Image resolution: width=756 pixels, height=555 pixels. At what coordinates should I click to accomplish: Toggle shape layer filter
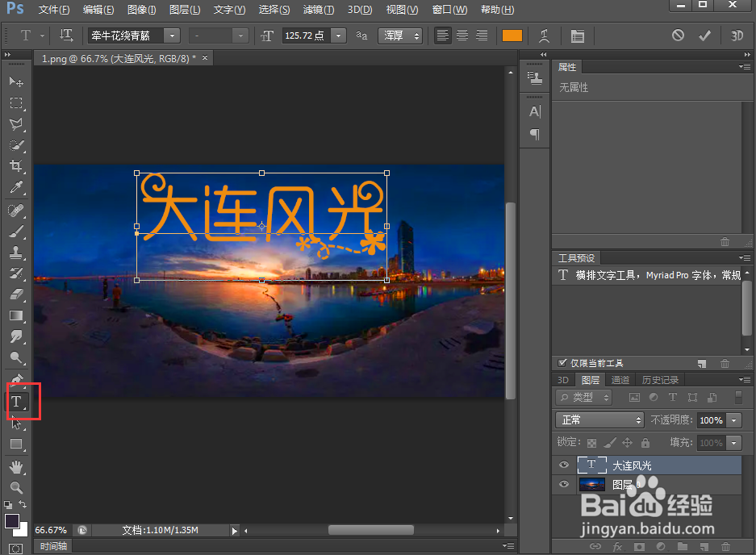click(x=692, y=398)
